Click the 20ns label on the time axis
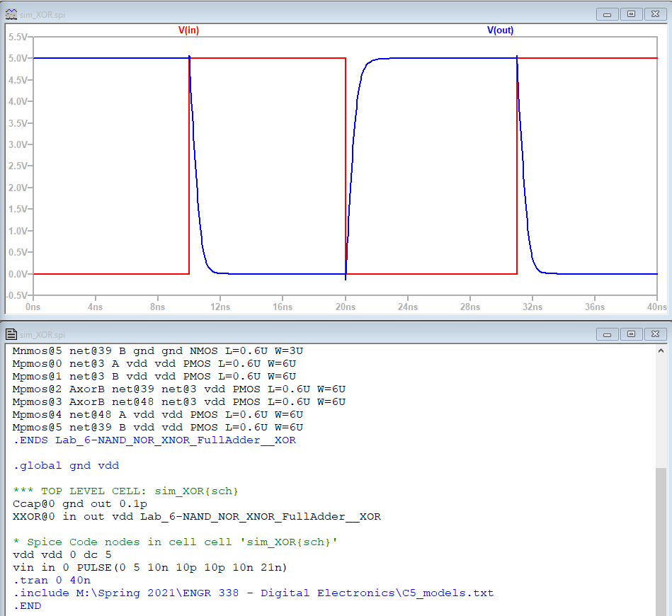This screenshot has width=672, height=616. (x=346, y=307)
